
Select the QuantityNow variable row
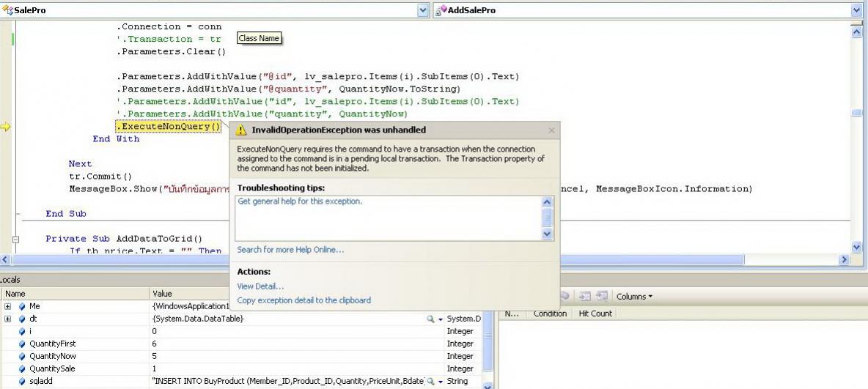(241, 356)
